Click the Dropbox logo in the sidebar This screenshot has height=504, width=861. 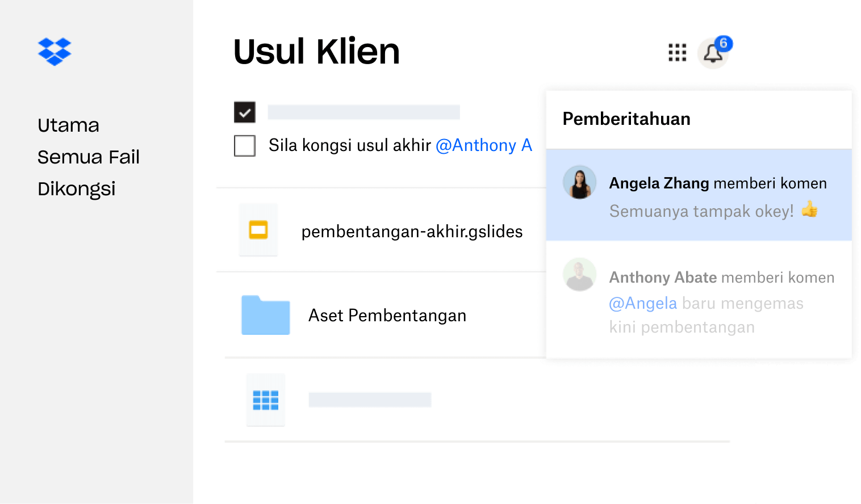coord(55,52)
